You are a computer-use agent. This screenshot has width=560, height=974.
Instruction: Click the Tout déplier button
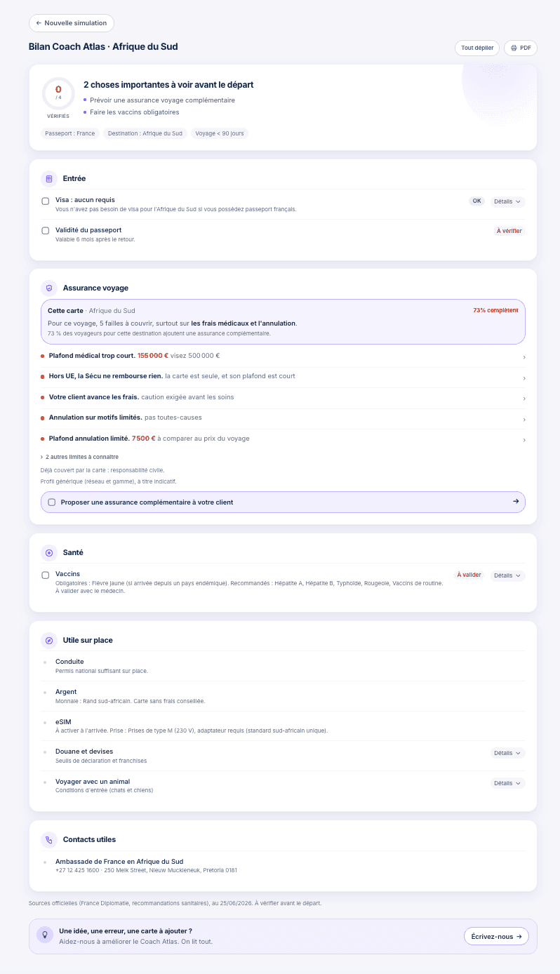[x=477, y=48]
